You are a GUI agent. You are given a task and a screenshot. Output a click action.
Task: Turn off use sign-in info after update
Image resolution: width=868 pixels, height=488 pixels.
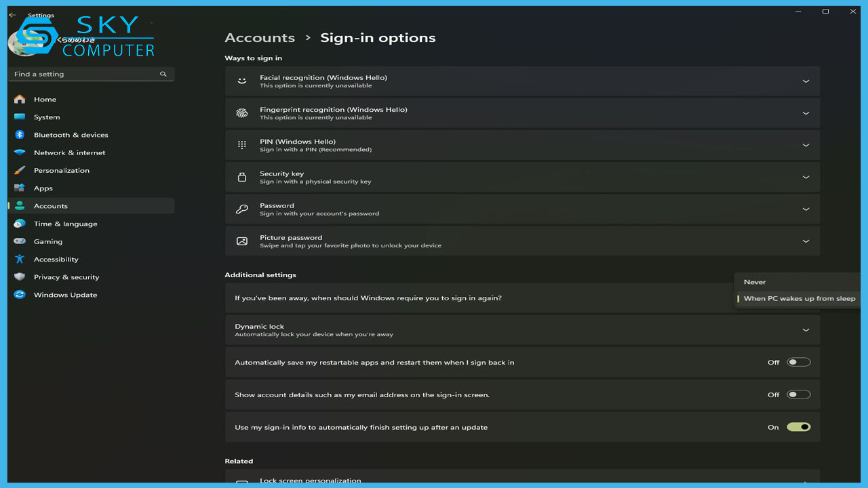(x=798, y=427)
